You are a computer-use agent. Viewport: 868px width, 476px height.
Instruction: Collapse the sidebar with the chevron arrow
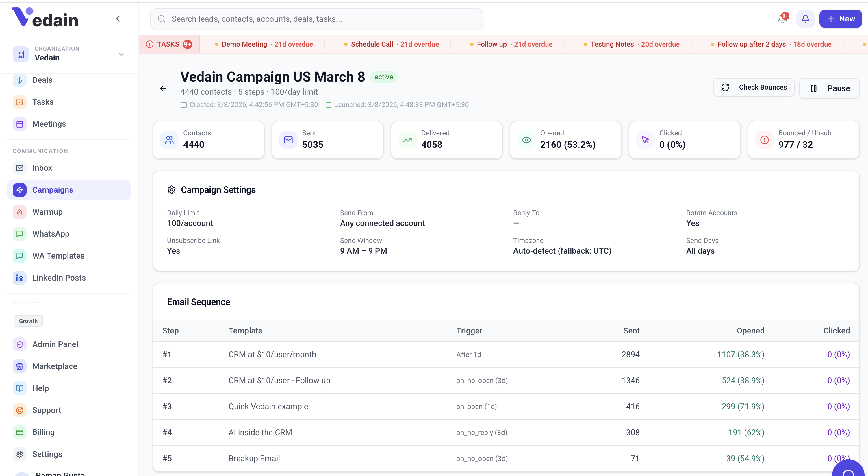[118, 19]
